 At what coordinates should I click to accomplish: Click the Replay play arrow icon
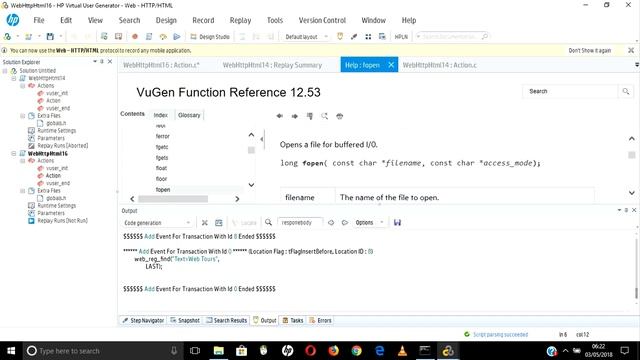click(177, 37)
